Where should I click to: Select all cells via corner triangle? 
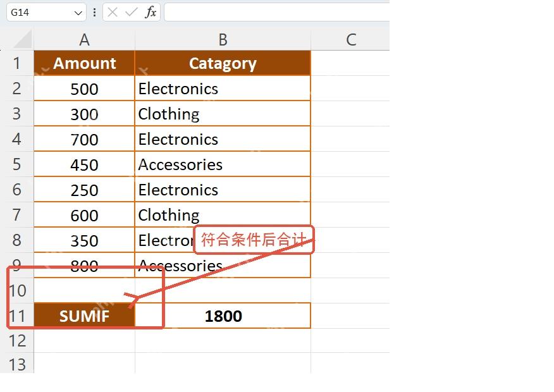click(x=22, y=39)
